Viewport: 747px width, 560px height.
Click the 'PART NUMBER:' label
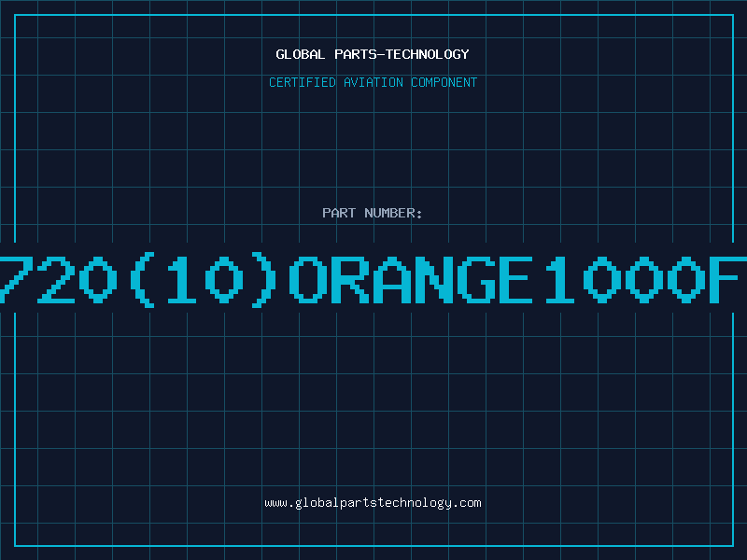point(373,213)
